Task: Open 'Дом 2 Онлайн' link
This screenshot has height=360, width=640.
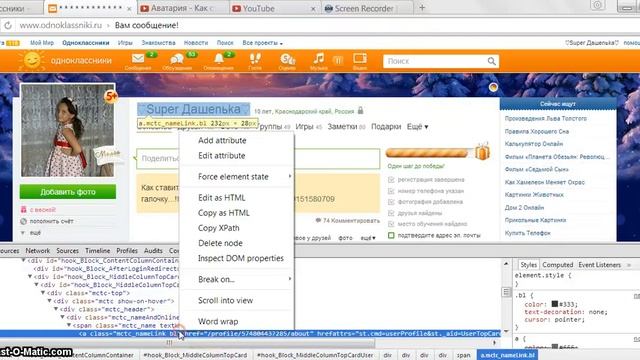Action: point(524,207)
